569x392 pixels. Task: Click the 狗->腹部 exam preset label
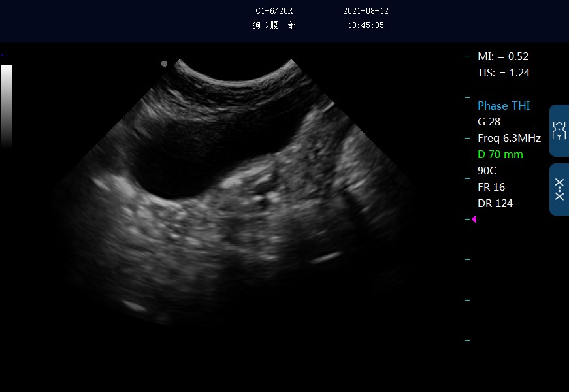274,25
